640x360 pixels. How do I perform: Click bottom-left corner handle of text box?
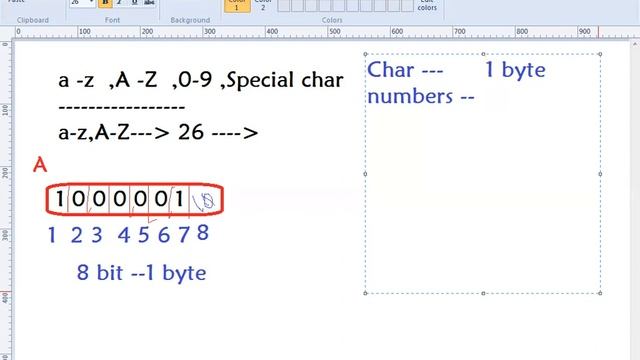[x=365, y=293]
